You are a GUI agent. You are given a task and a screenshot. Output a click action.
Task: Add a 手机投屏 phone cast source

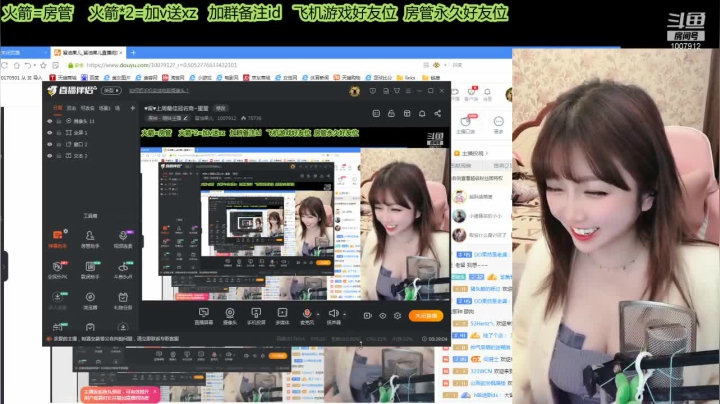click(x=256, y=316)
